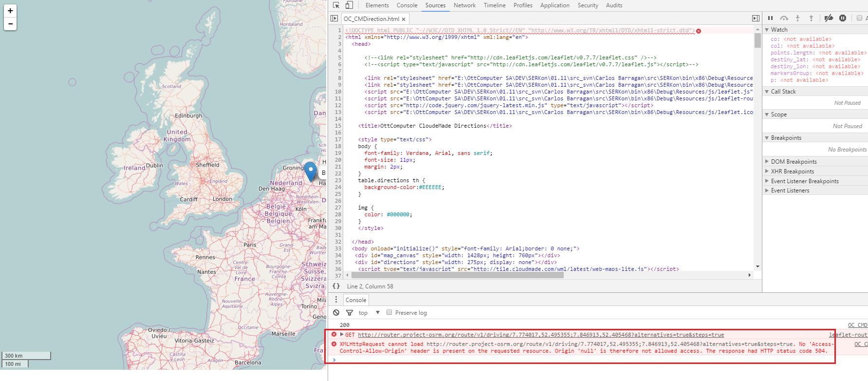The image size is (868, 381).
Task: Open the router.project-osrm.org GET request link
Action: 541,335
